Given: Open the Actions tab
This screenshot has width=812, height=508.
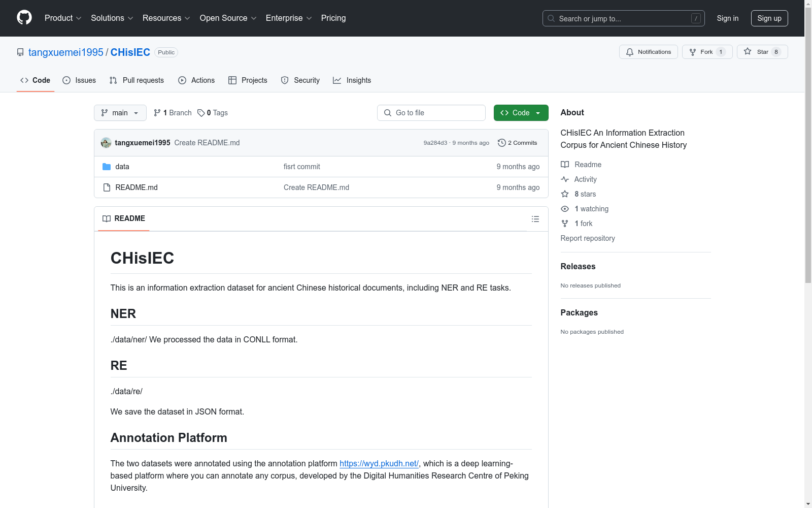Looking at the screenshot, I should click(196, 80).
